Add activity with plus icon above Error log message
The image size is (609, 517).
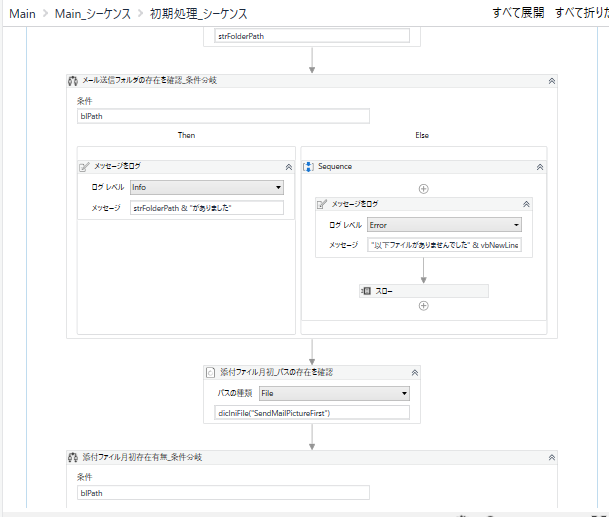423,189
